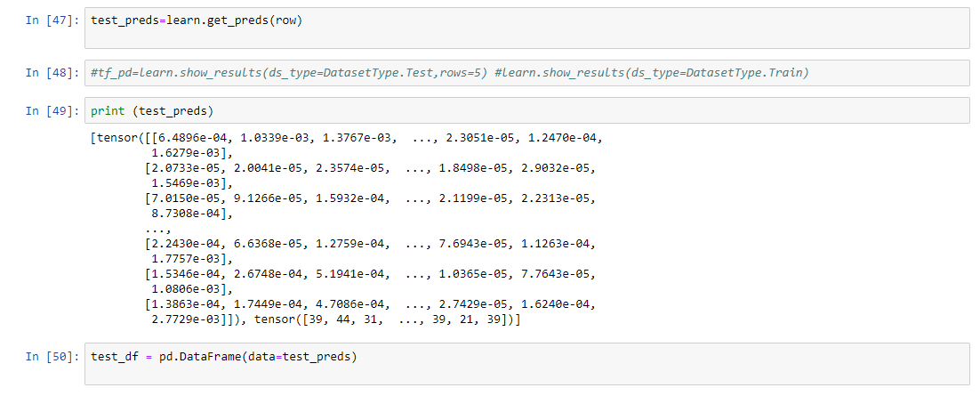Click learn.get_preds(row) text in cell 47

(x=235, y=20)
